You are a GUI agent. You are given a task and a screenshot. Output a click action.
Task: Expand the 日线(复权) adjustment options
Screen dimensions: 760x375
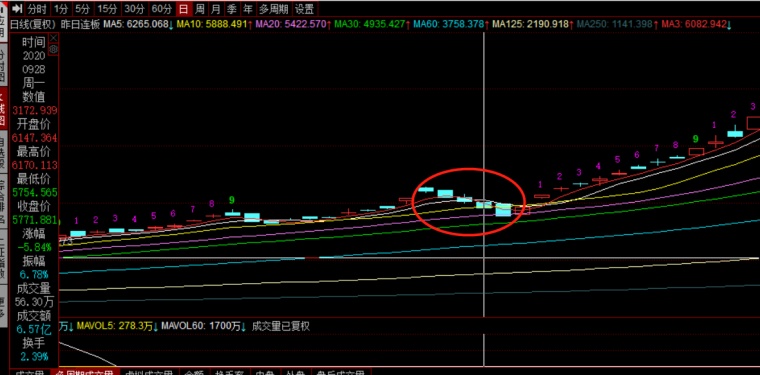pos(33,24)
